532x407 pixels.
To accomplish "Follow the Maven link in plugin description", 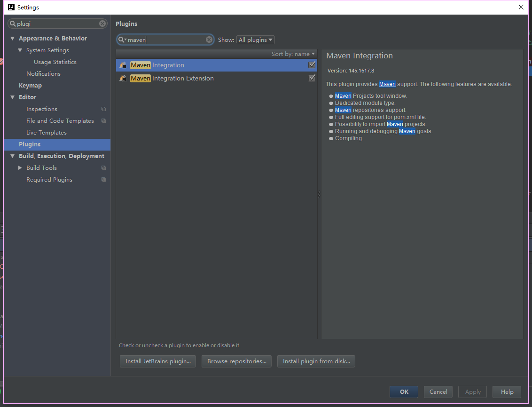I will click(x=387, y=84).
